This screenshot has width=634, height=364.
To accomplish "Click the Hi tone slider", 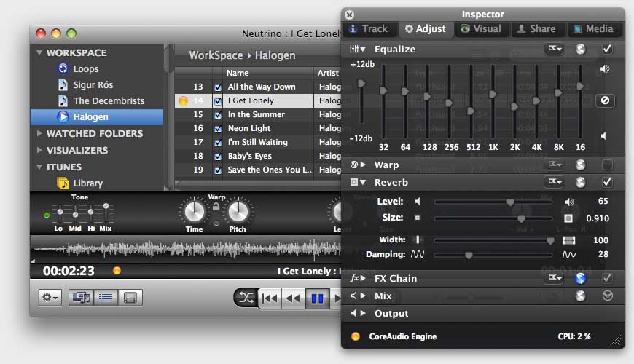I will (x=90, y=213).
